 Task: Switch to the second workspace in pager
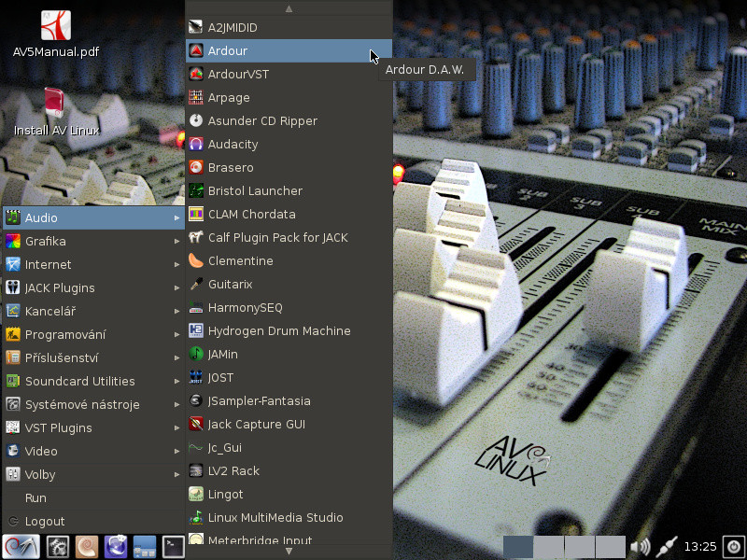(x=549, y=546)
